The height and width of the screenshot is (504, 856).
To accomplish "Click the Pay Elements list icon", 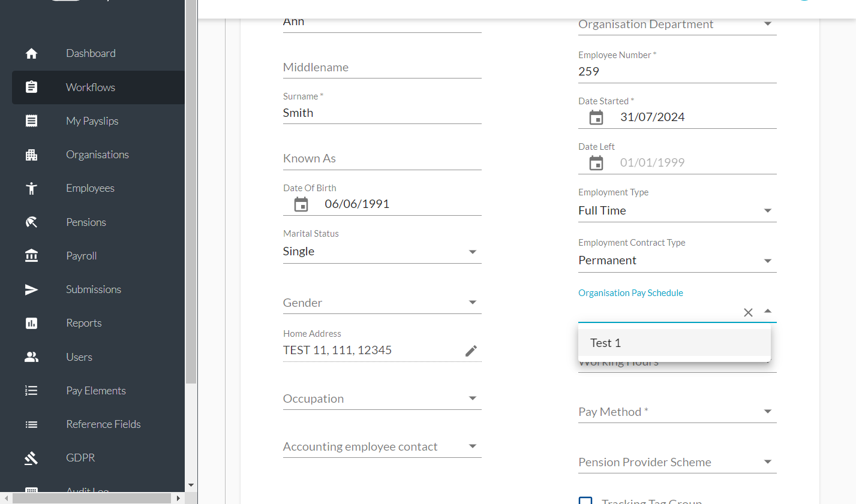I will [32, 391].
